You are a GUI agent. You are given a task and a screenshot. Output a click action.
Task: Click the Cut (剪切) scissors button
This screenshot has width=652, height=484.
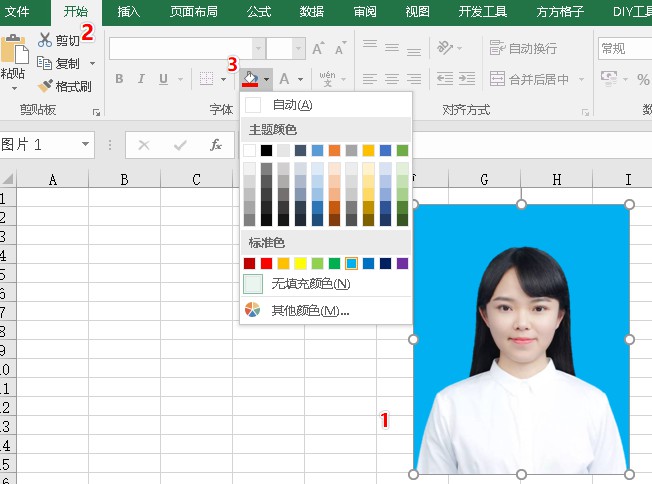tap(58, 40)
